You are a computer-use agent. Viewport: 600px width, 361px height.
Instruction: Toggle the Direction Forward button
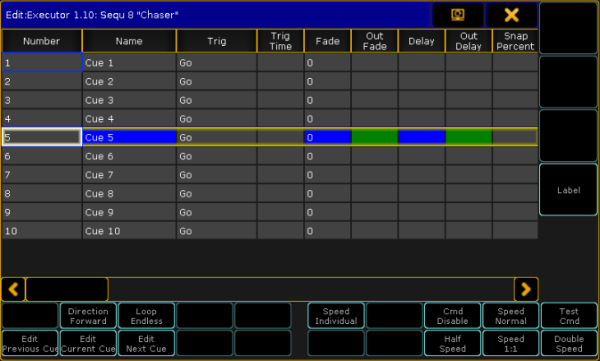point(88,316)
